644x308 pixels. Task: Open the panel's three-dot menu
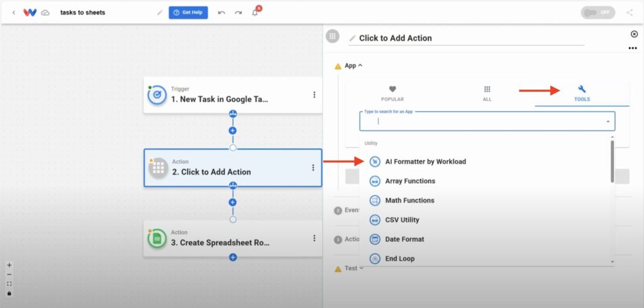(x=633, y=48)
